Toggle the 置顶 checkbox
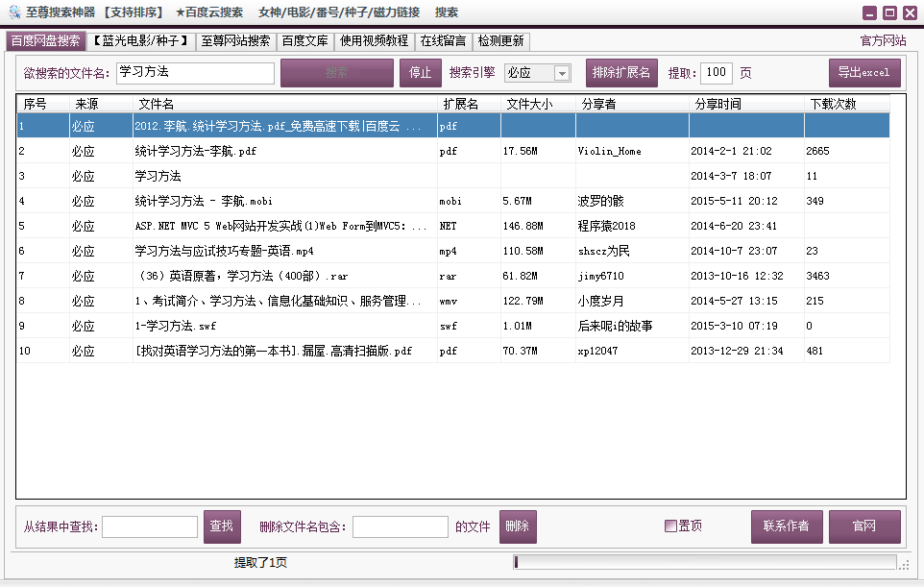This screenshot has width=924, height=587. 670,526
